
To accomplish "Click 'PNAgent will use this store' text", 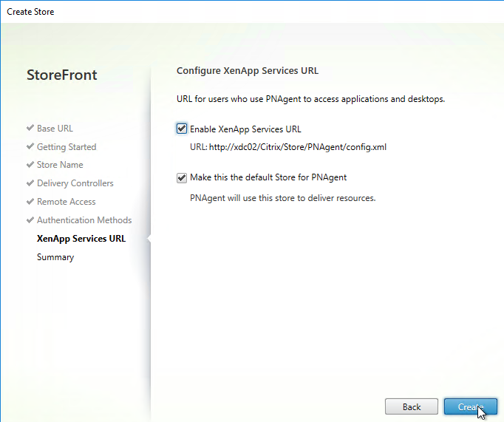I will point(282,198).
